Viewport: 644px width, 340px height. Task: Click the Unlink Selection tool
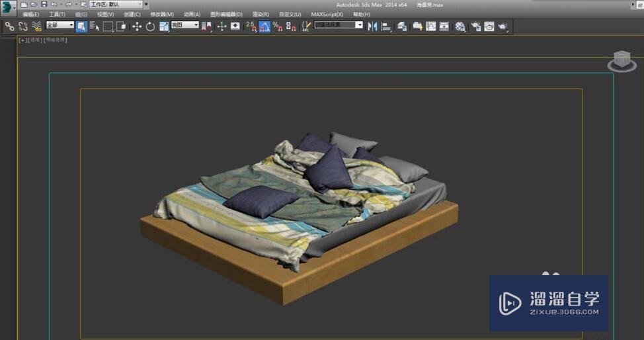pyautogui.click(x=23, y=26)
